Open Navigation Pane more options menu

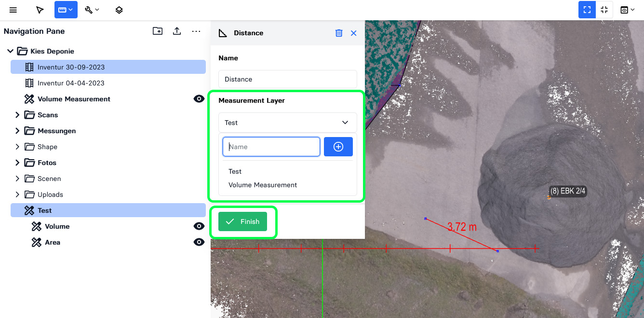(x=196, y=31)
